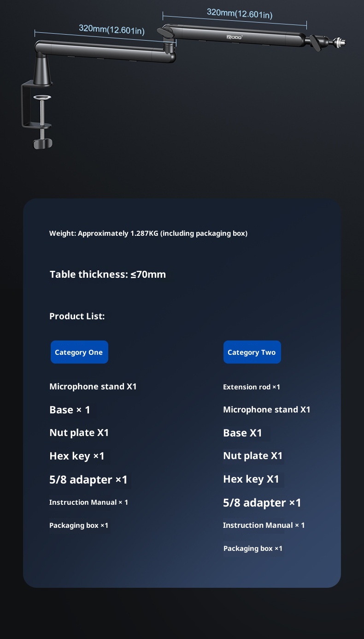Click Category One's Instruction Manual × 1
364x639 pixels.
click(x=89, y=502)
